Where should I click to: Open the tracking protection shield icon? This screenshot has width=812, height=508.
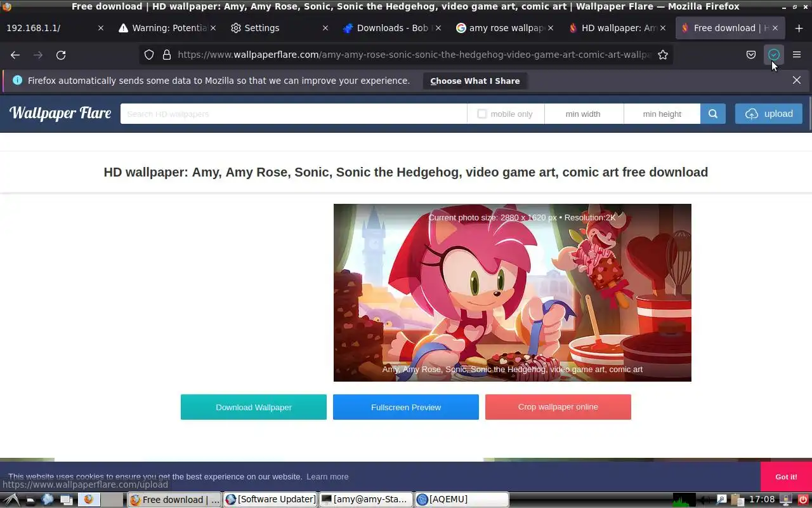tap(149, 55)
